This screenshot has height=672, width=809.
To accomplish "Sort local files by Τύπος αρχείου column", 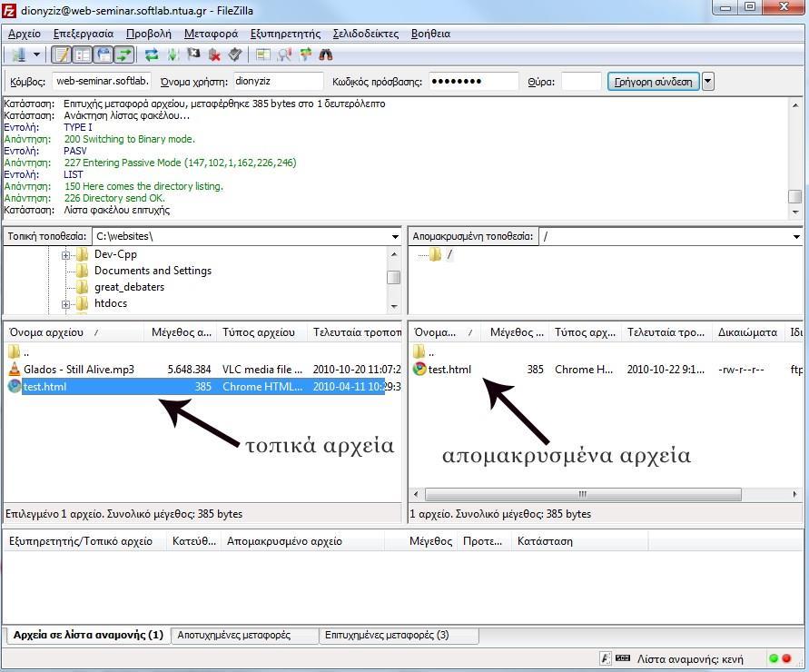I will pyautogui.click(x=261, y=332).
